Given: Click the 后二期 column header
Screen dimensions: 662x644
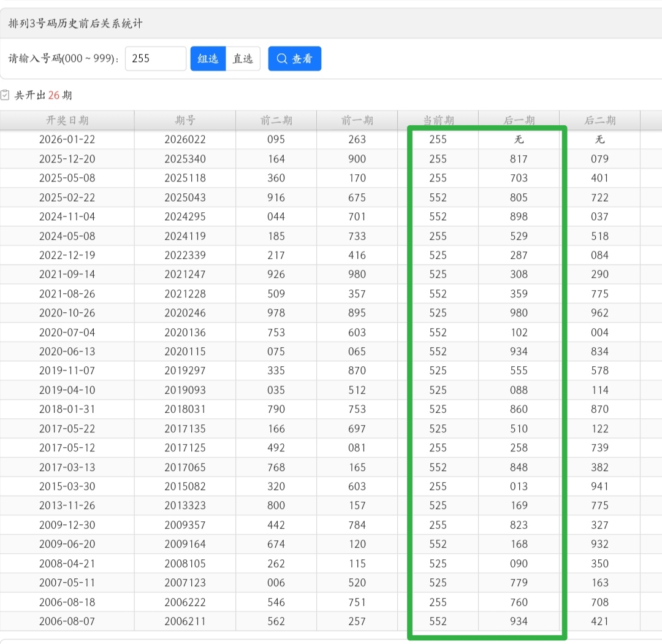Looking at the screenshot, I should pyautogui.click(x=599, y=120).
